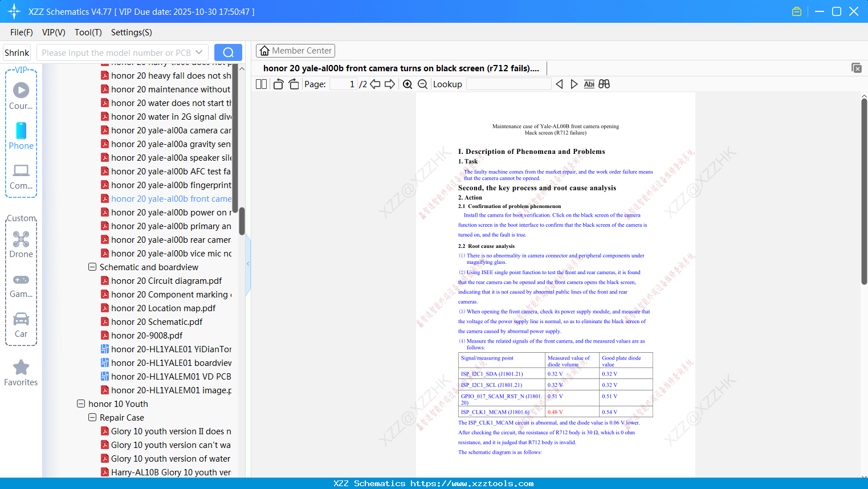868x489 pixels.
Task: Find previous lookup match
Action: coord(560,84)
